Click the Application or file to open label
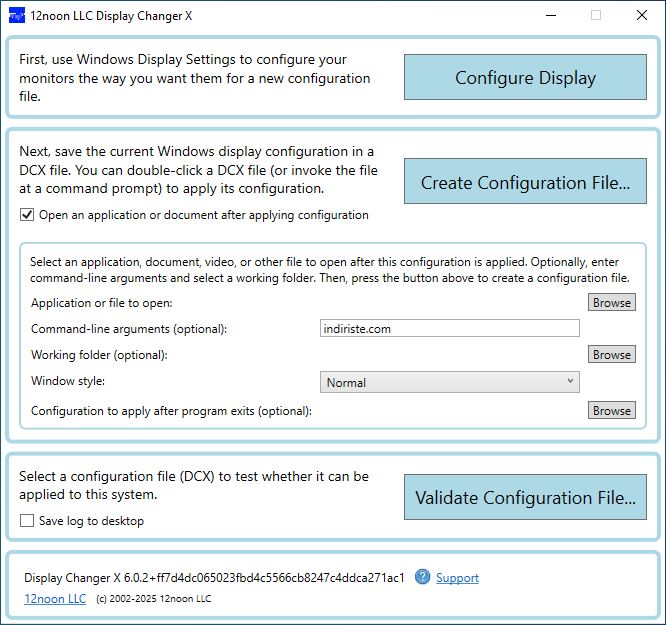666x625 pixels. click(102, 303)
